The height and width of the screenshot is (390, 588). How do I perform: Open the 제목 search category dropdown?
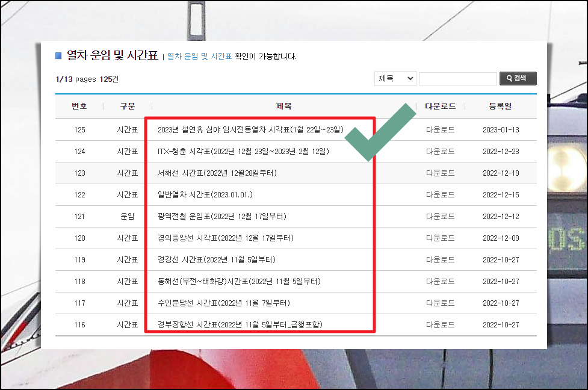point(395,79)
